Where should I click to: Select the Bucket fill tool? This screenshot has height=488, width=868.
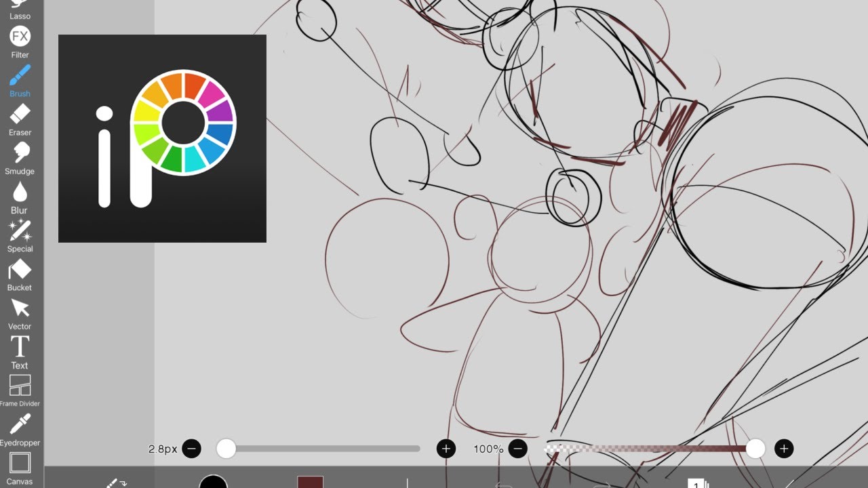[x=20, y=275]
